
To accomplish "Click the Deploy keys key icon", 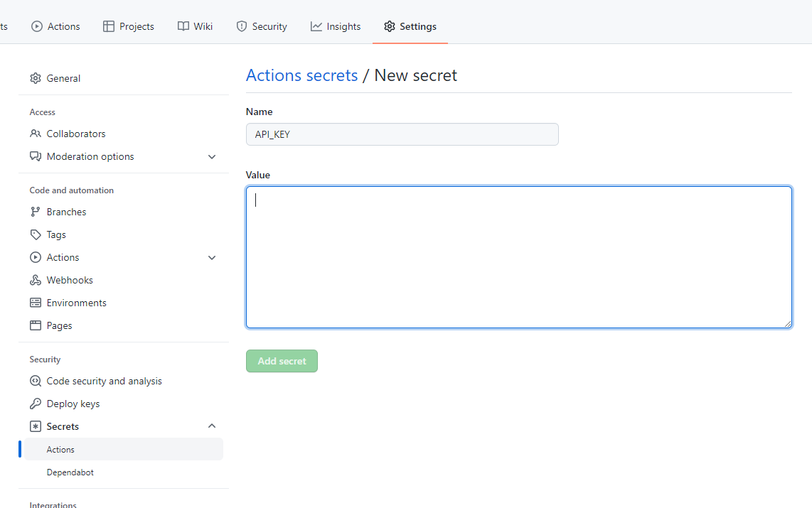I will 35,403.
